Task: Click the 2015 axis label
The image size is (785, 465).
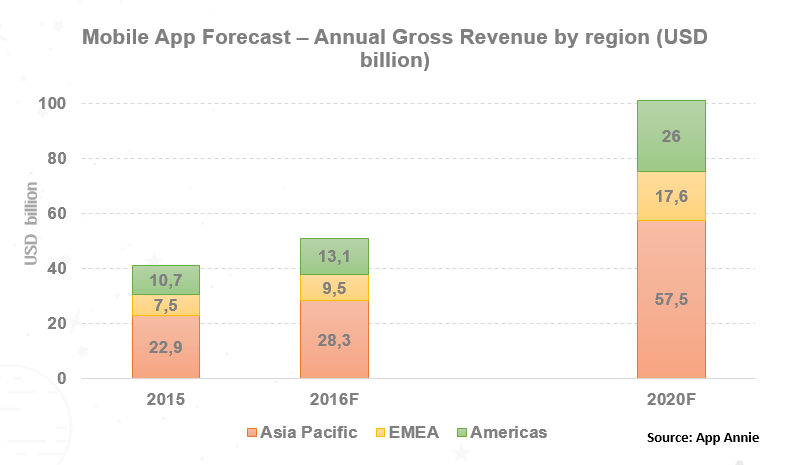Action: point(166,399)
